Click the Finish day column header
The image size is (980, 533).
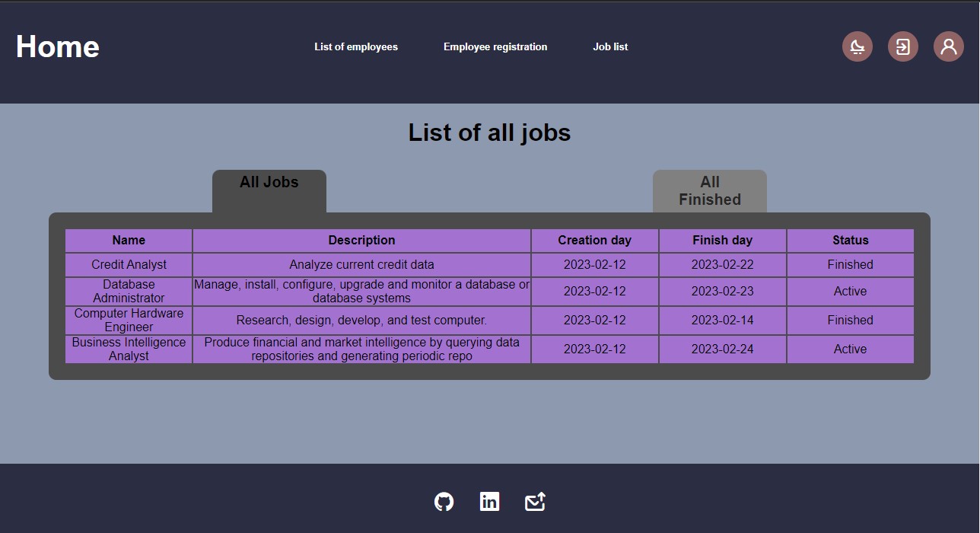tap(722, 240)
